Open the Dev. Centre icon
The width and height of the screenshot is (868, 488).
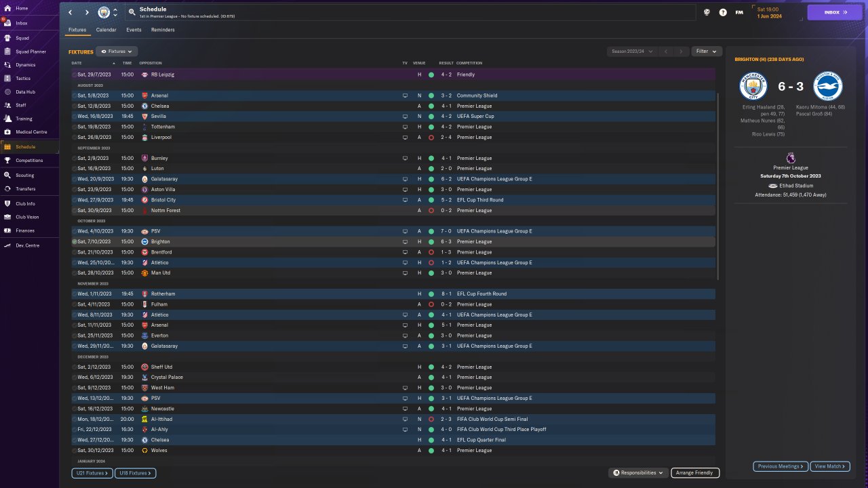point(7,245)
